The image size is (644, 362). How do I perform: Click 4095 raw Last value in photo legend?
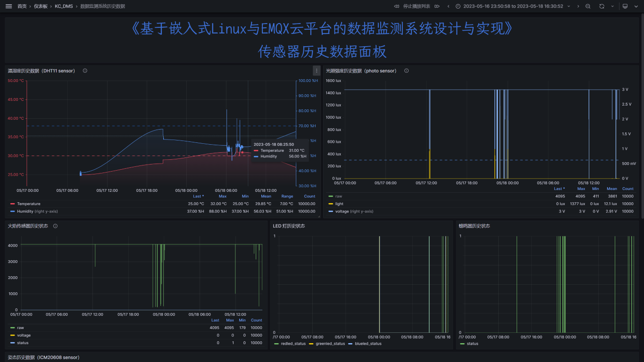560,196
